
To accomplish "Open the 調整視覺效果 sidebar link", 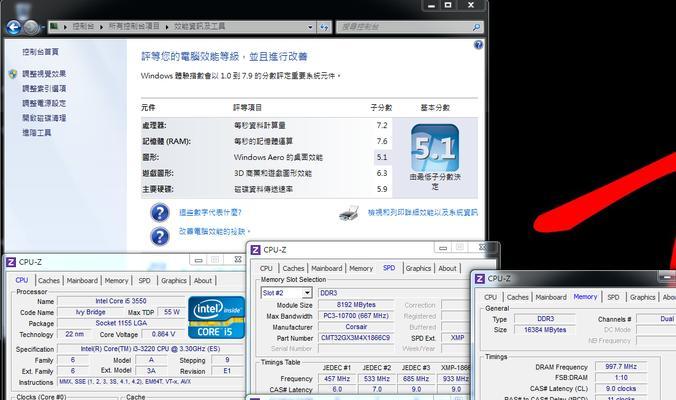I will 44,74.
